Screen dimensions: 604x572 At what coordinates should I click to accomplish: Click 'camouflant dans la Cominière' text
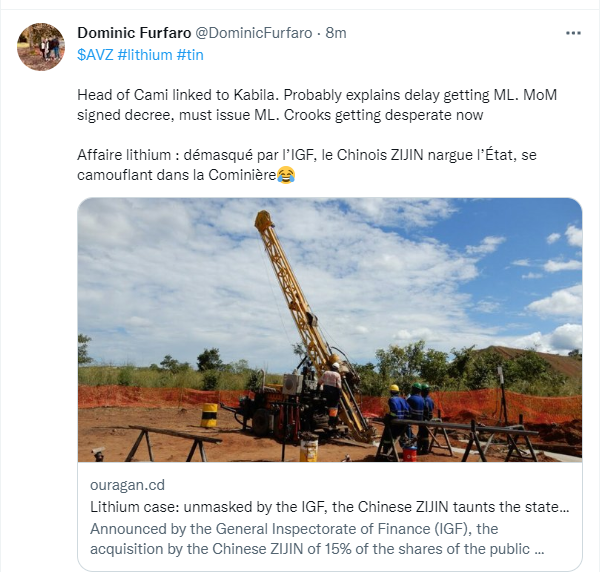click(x=177, y=175)
